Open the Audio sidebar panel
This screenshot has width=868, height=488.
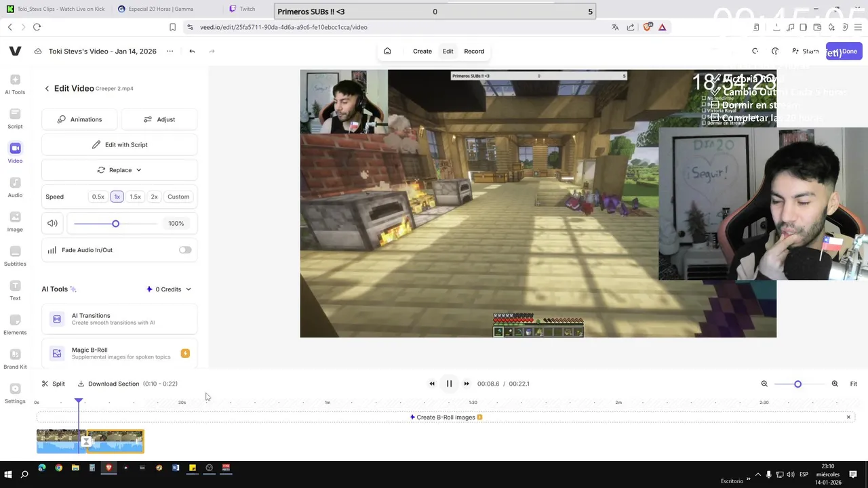pyautogui.click(x=15, y=188)
